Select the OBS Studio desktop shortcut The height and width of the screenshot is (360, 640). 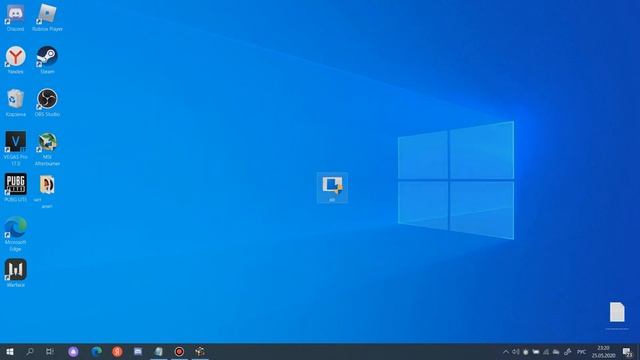pos(47,103)
